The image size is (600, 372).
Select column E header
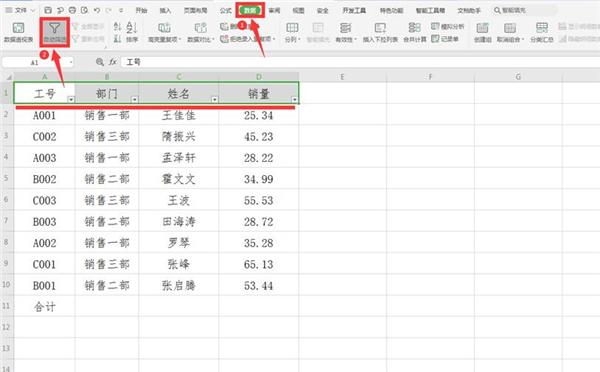pyautogui.click(x=342, y=77)
